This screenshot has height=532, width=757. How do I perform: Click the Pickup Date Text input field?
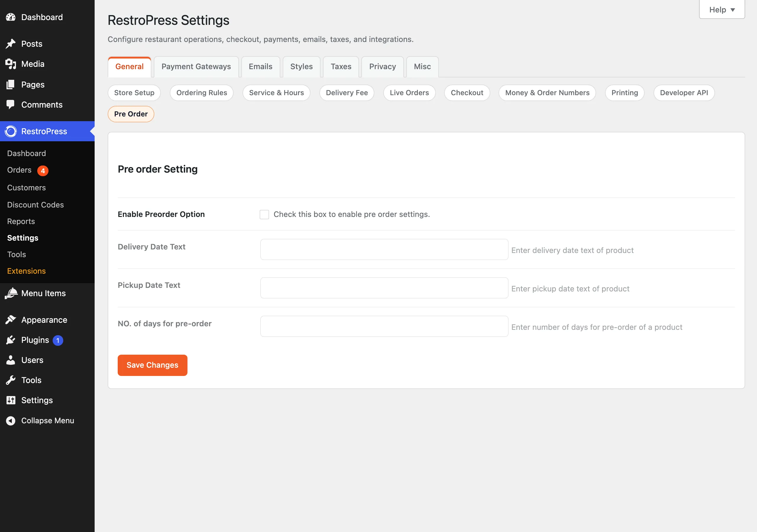pyautogui.click(x=384, y=288)
